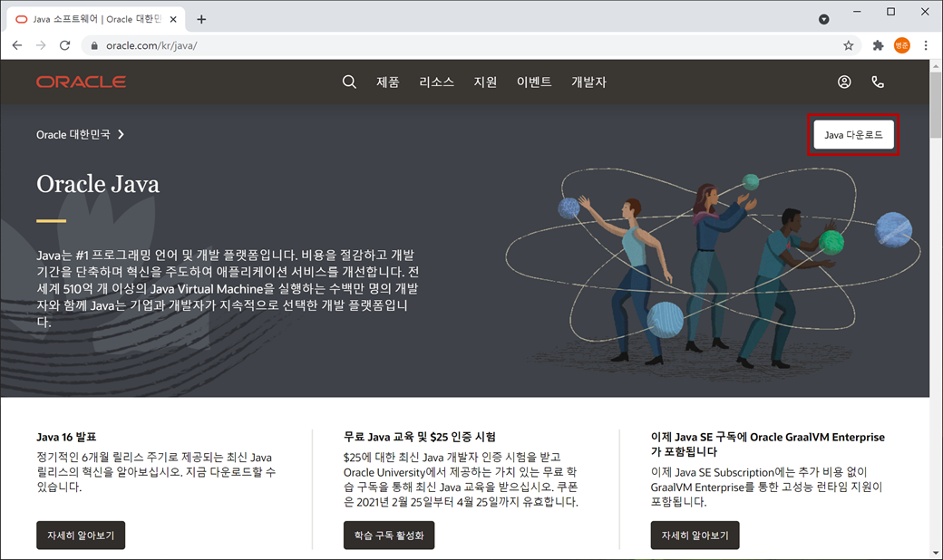
Task: Minimize the Chrome window
Action: coord(857,12)
